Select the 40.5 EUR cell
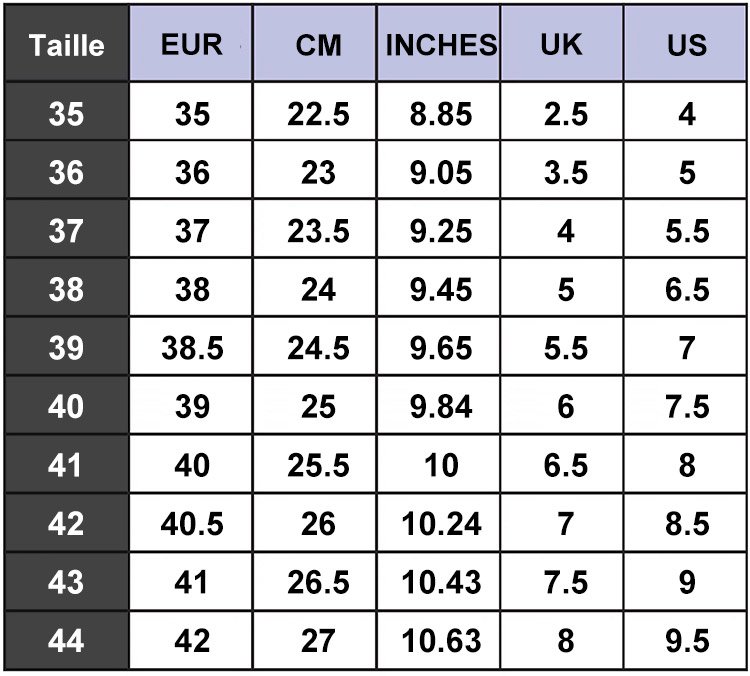 (x=192, y=523)
